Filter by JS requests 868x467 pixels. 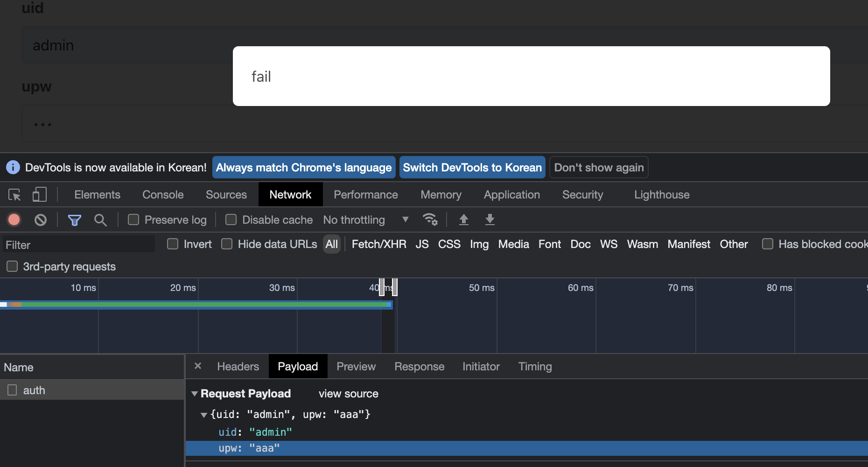pos(422,244)
